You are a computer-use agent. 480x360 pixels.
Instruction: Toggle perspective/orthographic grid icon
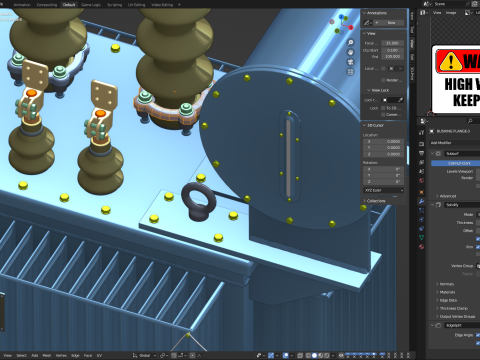350,72
